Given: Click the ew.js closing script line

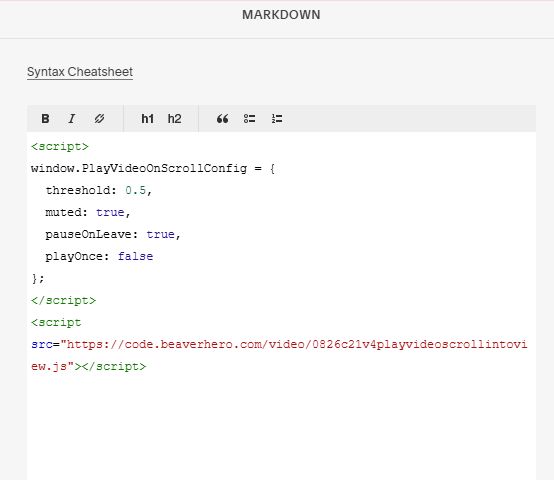Looking at the screenshot, I should pos(88,366).
